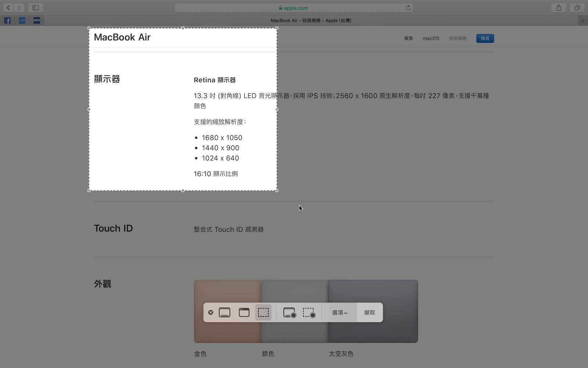Viewport: 588px width, 368px height.
Task: Open the 概覽 overview link
Action: 408,38
